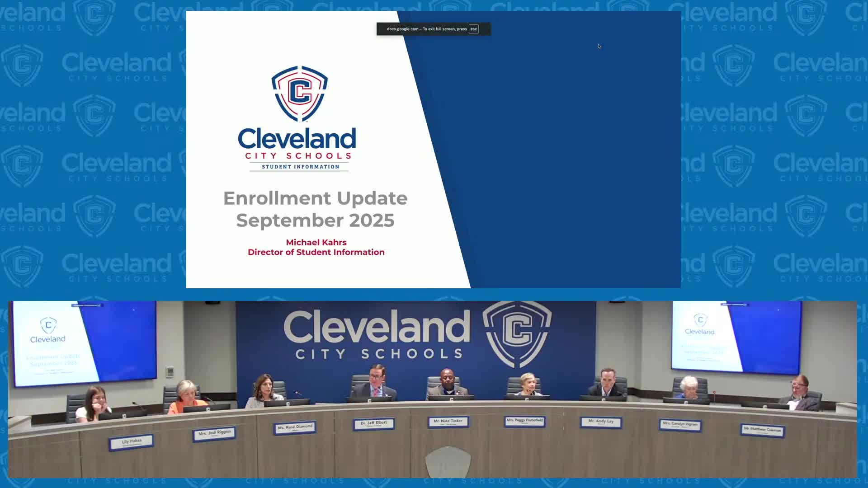
Task: Click the Mr. Nate Tucker nameplate
Action: pyautogui.click(x=448, y=422)
